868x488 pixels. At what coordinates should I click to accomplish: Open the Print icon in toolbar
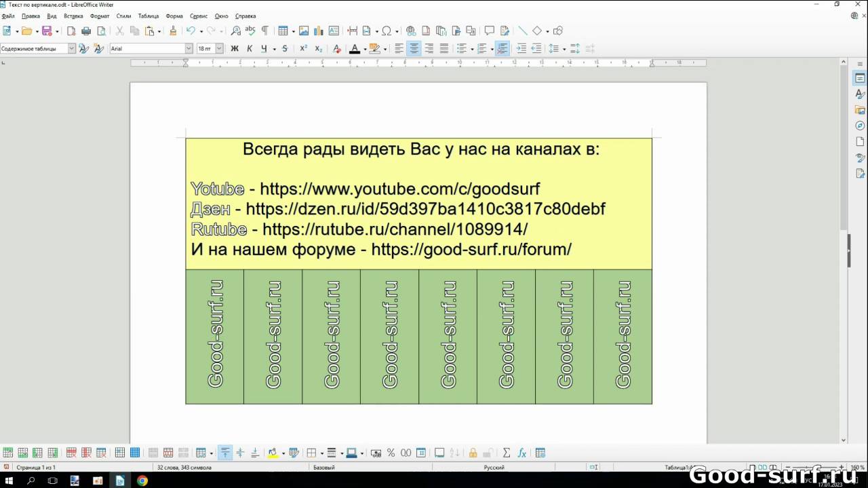click(x=86, y=31)
